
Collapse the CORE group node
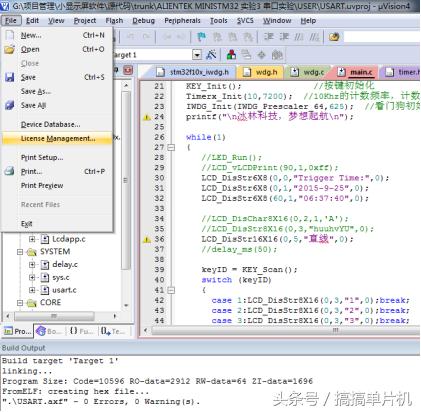(x=20, y=303)
